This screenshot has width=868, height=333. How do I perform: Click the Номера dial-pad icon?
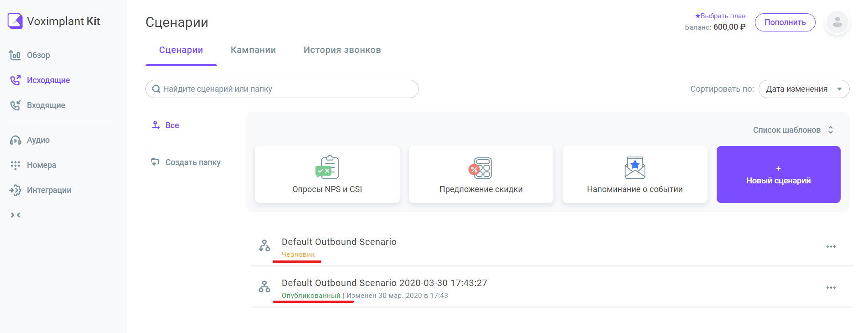[15, 165]
